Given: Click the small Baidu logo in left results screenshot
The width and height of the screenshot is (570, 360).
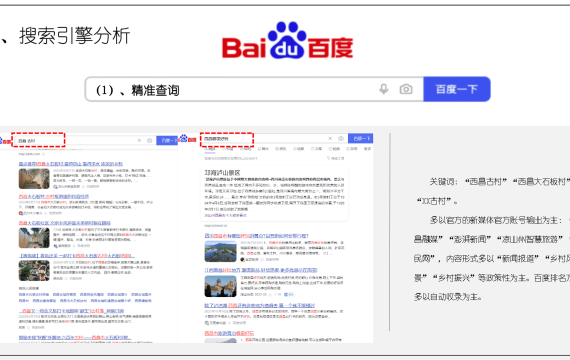Looking at the screenshot, I should (x=5, y=140).
